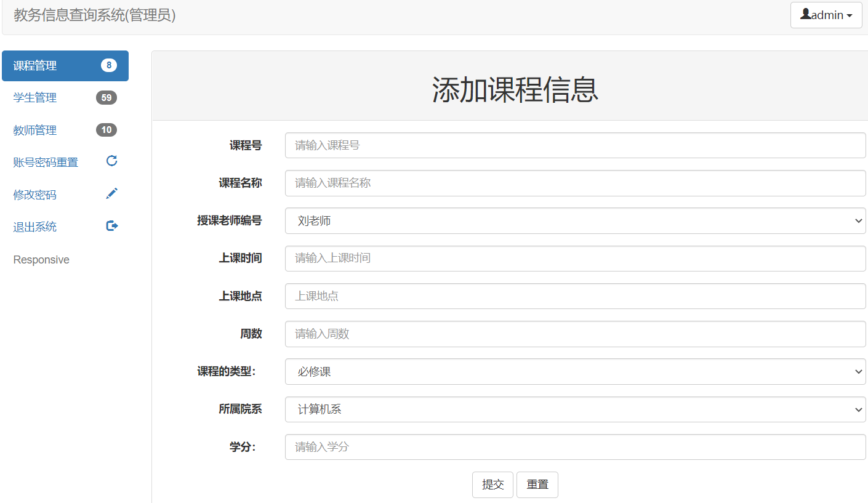Viewport: 868px width, 503px height.
Task: Click the 周数 field label
Action: 251,334
